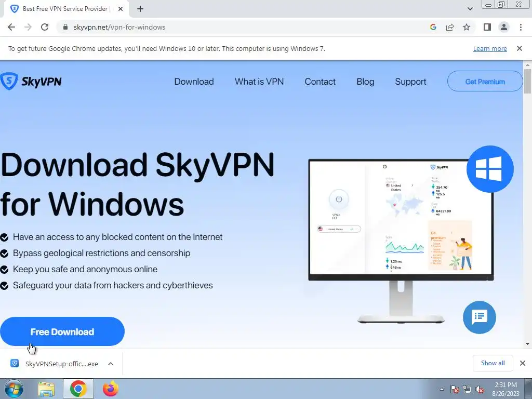Screen dimensions: 532x399
Task: Open the What is VPN nav item
Action: 259,82
